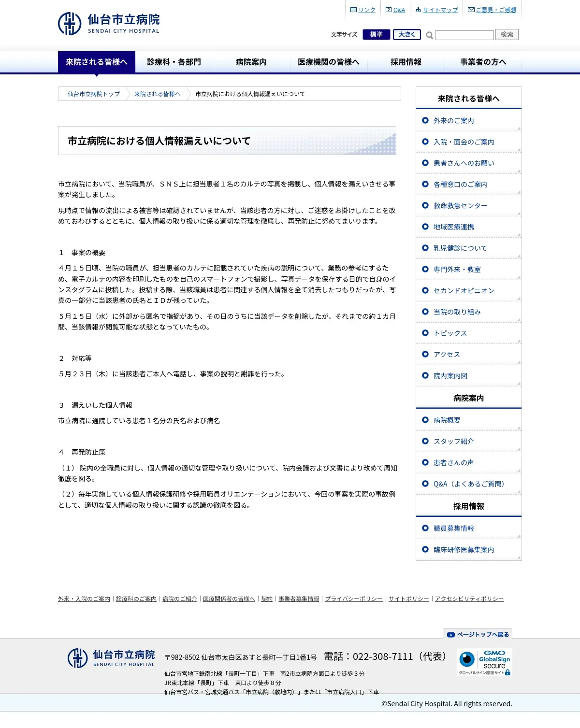
Task: Click the Sendai City Hospital header logo
Action: point(109,23)
